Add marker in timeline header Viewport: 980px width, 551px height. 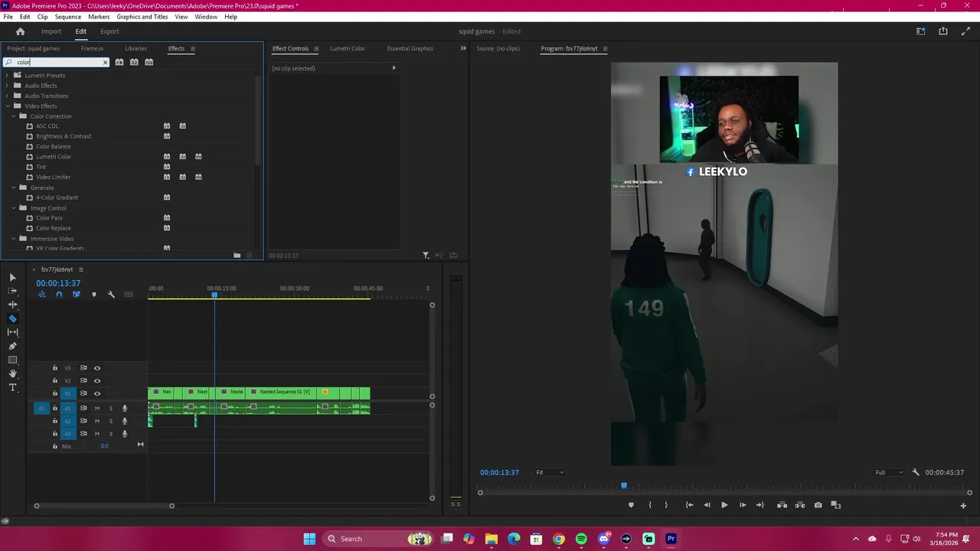[x=94, y=295]
